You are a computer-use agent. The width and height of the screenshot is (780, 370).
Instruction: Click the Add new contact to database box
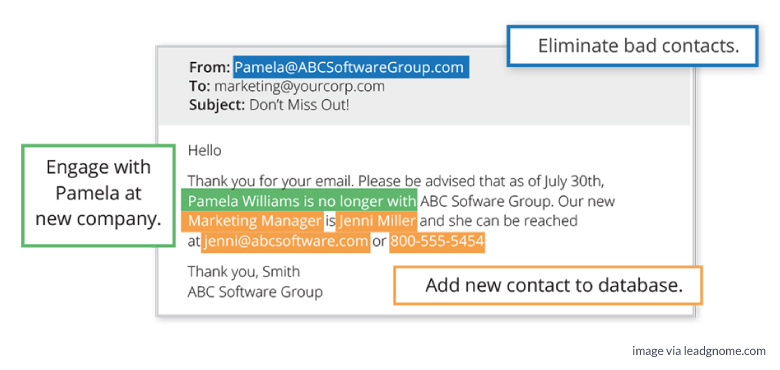(x=548, y=285)
